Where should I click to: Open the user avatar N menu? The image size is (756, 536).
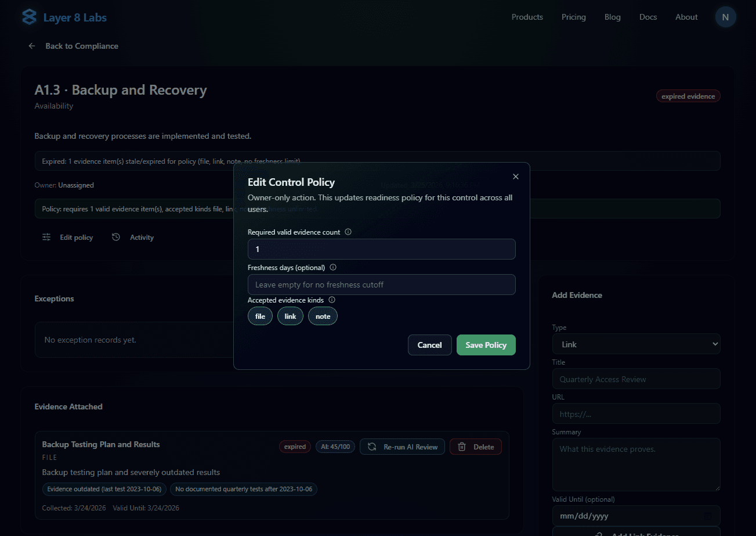pos(725,17)
